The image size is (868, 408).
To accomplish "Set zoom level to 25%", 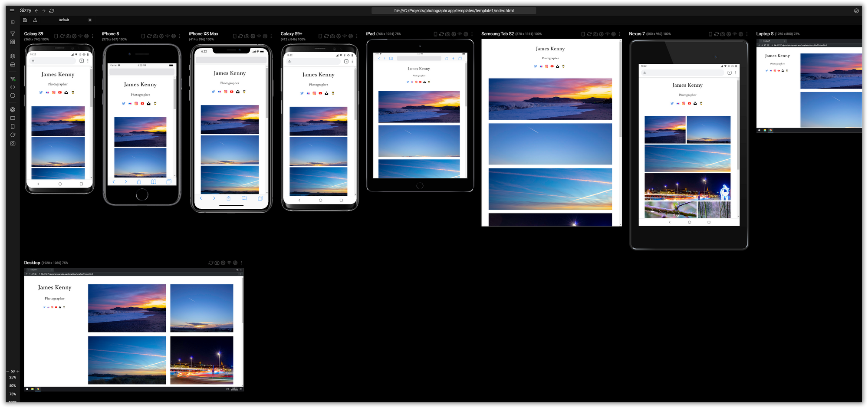I will [13, 377].
